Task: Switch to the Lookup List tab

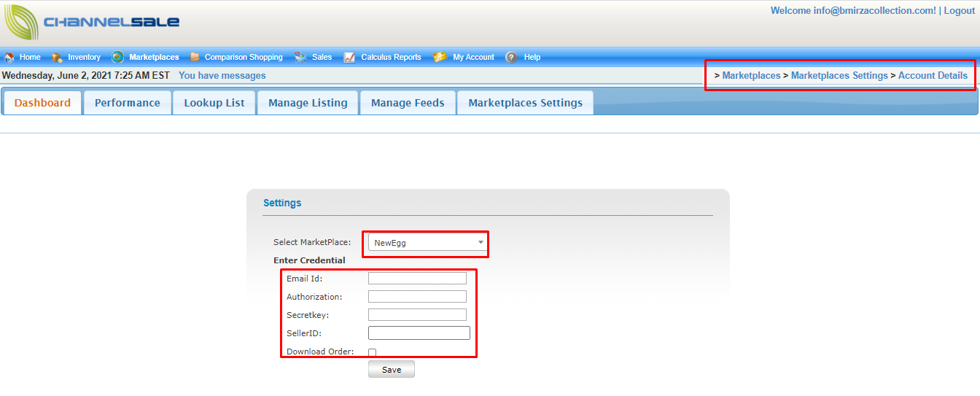Action: (x=214, y=103)
